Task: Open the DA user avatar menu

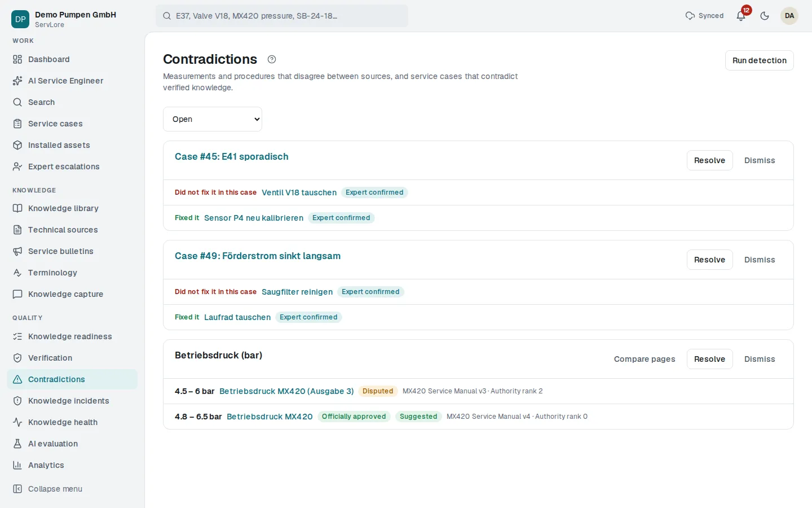Action: click(x=789, y=16)
